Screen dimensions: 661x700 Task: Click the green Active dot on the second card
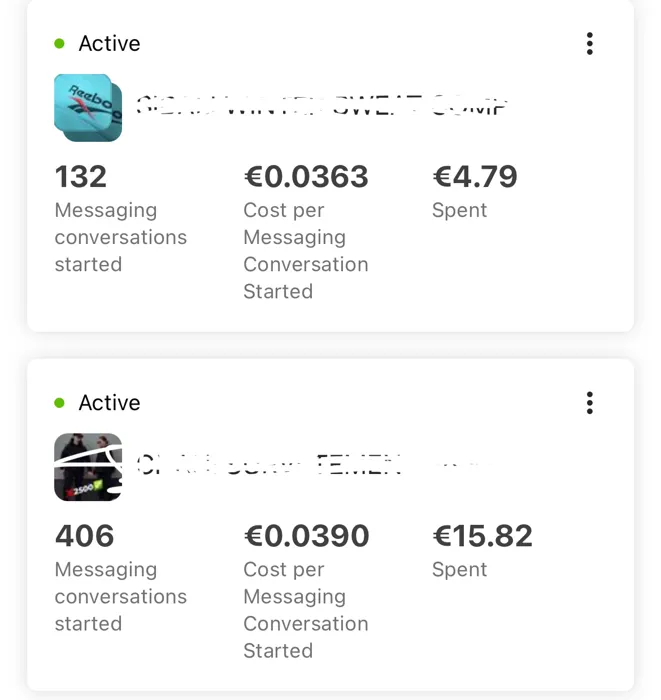[x=59, y=403]
